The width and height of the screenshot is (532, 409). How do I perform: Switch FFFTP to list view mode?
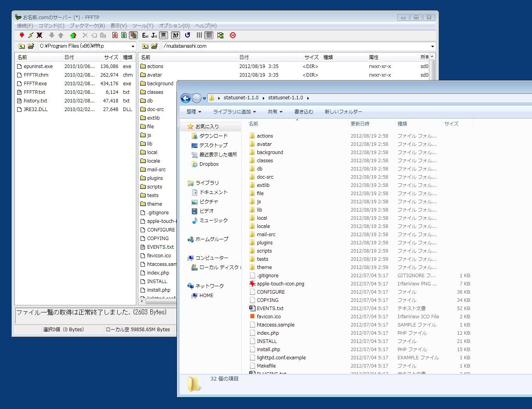200,35
